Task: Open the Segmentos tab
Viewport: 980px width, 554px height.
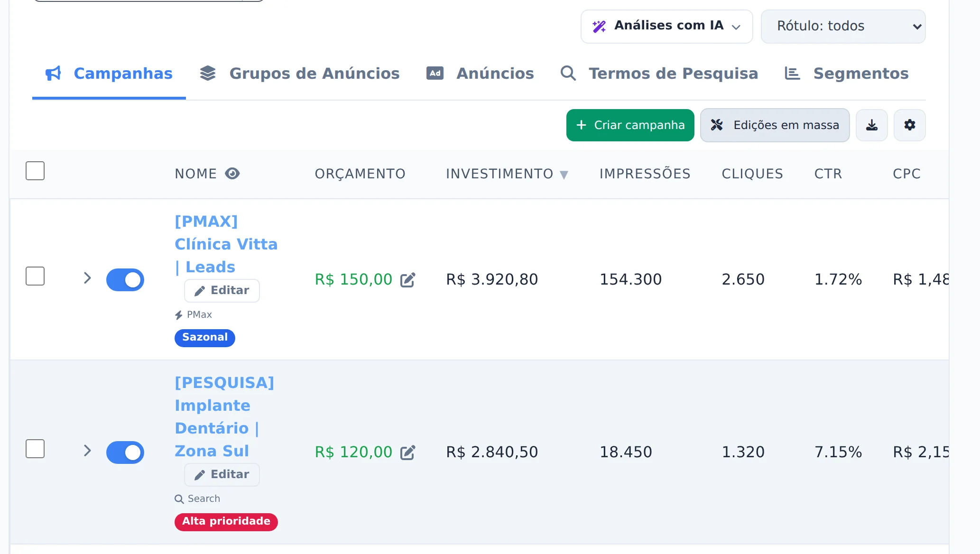Action: (847, 74)
